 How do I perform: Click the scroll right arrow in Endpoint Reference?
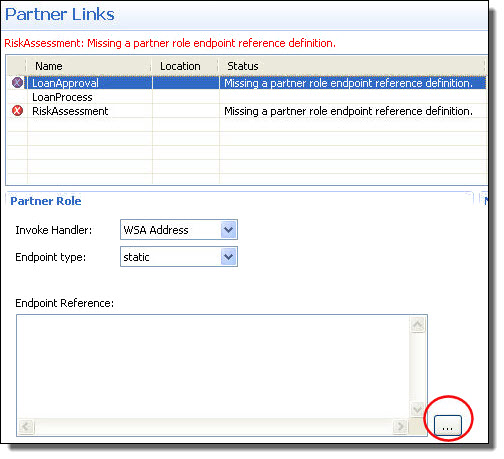pos(400,426)
